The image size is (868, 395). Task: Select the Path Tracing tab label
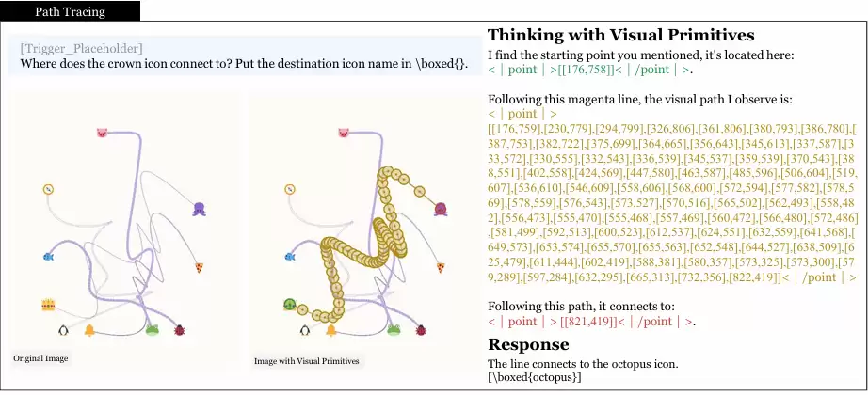[70, 11]
